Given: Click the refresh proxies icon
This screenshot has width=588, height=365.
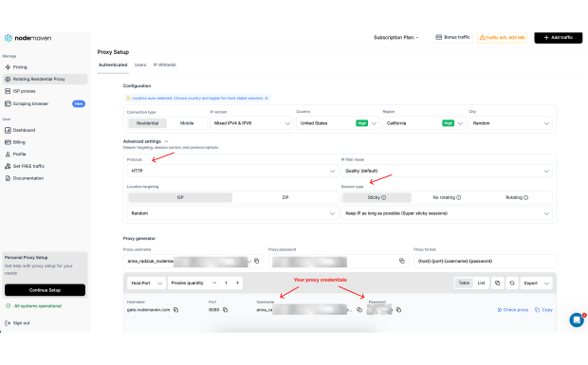Looking at the screenshot, I should pos(512,283).
